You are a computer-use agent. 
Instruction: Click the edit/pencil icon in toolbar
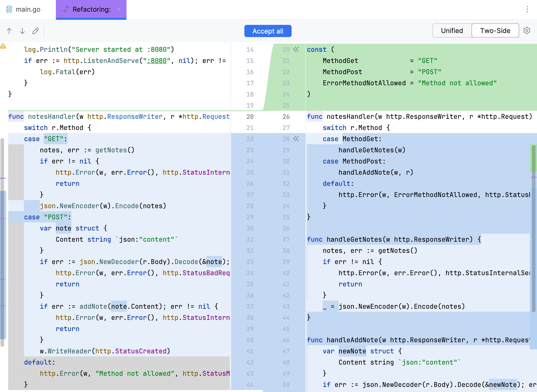point(36,31)
